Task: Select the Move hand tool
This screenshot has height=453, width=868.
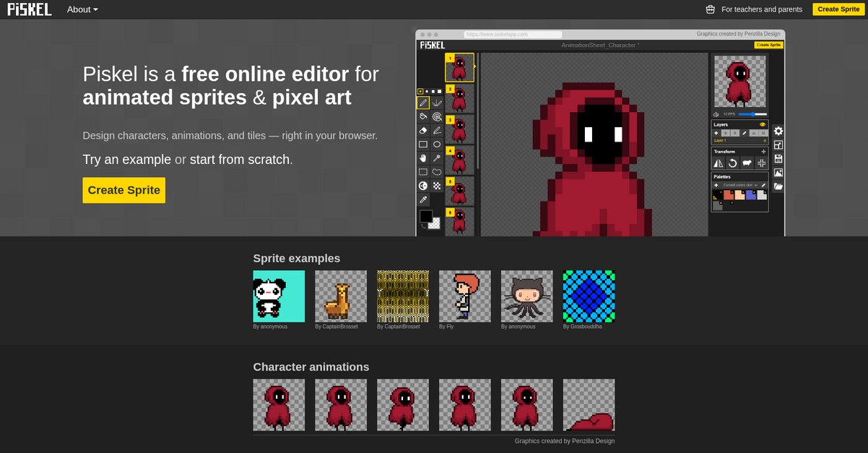Action: tap(423, 158)
